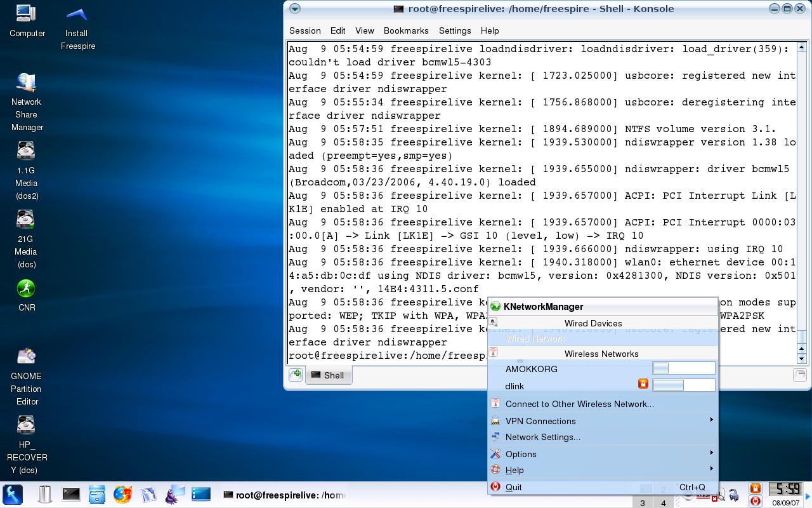Viewport: 812px width, 508px height.
Task: Open the Computer desktop icon
Action: (27, 20)
